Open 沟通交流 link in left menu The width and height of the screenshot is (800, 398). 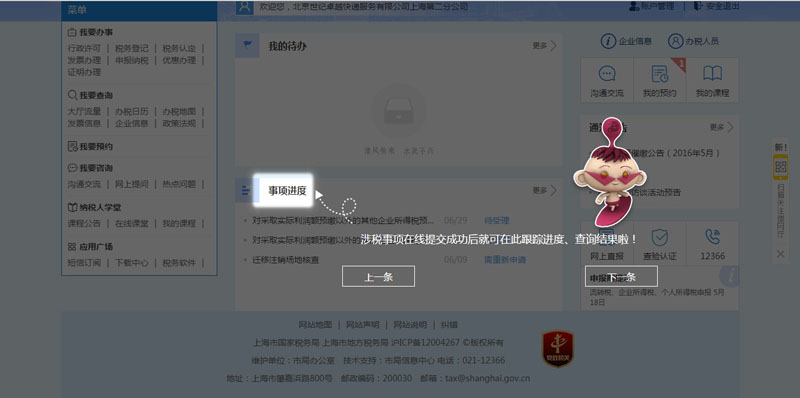point(84,184)
